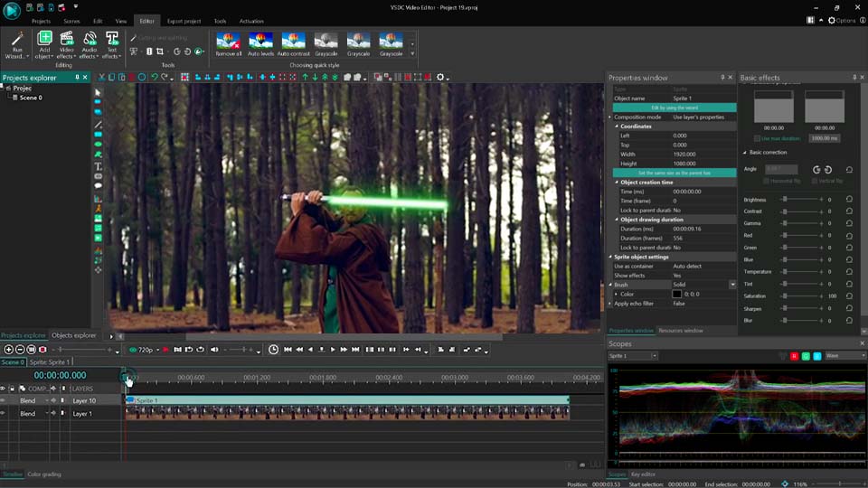Screen dimensions: 868x488
Task: Toggle visibility of Layer 10
Action: pyautogui.click(x=3, y=400)
